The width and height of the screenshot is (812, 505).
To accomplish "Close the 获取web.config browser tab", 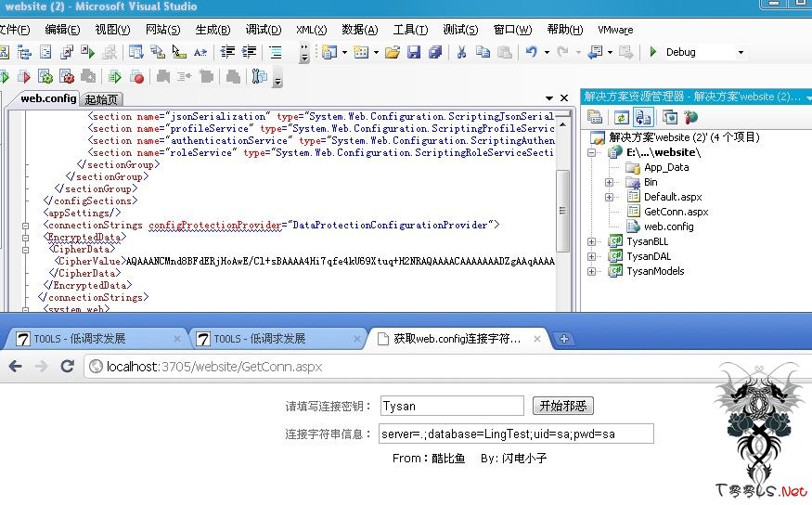I will pos(537,339).
